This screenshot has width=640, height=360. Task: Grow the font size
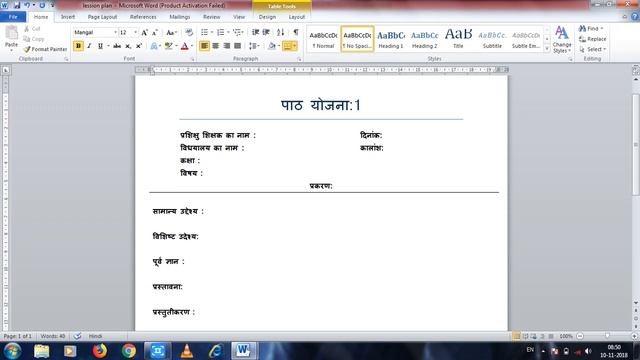(144, 32)
